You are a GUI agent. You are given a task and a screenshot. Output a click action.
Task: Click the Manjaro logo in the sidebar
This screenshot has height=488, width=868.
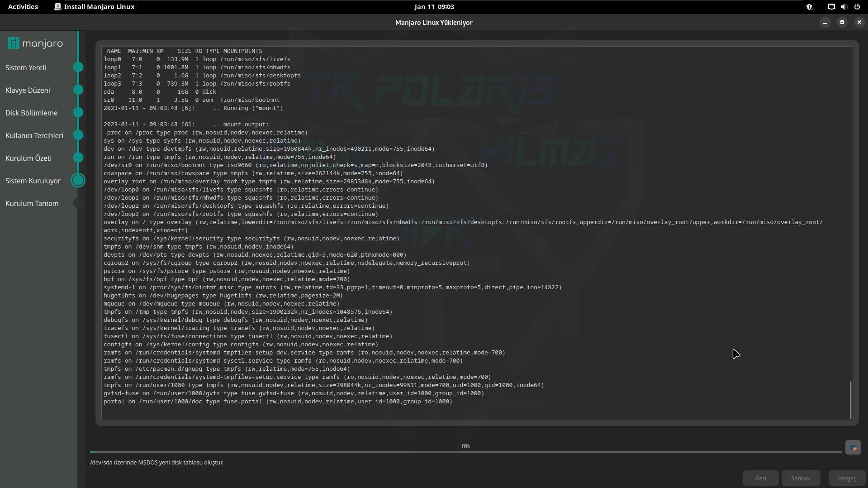(35, 43)
